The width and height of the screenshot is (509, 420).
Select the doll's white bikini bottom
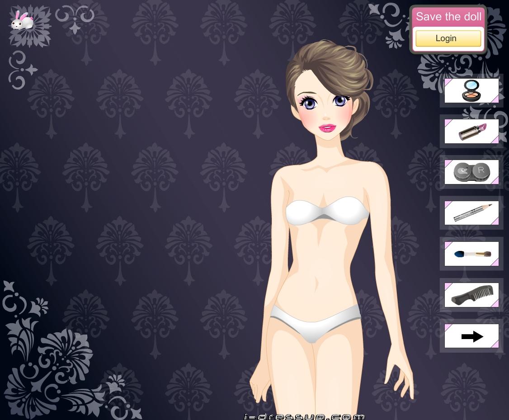click(316, 322)
